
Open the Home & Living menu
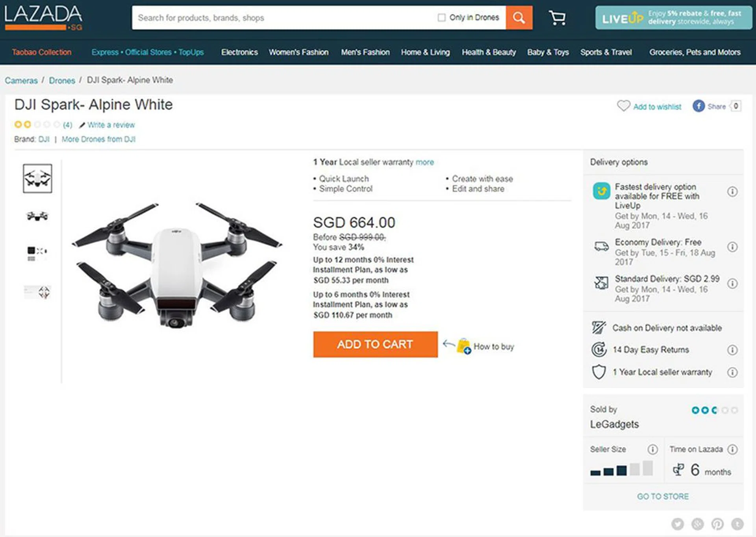tap(425, 52)
